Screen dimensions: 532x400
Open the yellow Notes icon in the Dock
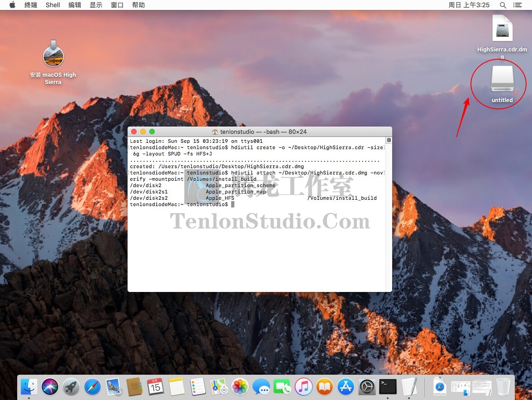coord(177,387)
